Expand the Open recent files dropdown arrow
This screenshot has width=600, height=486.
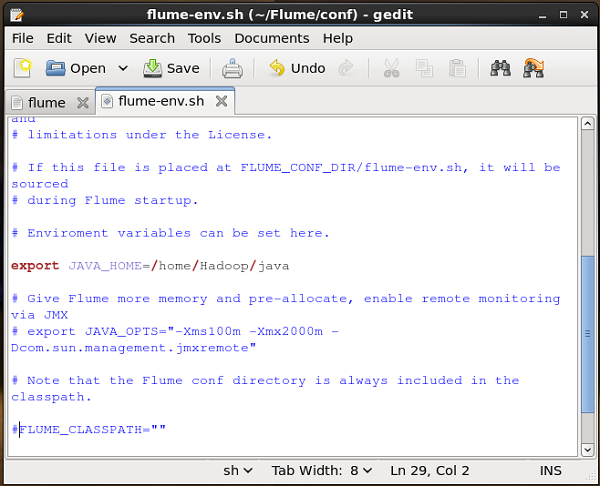123,68
